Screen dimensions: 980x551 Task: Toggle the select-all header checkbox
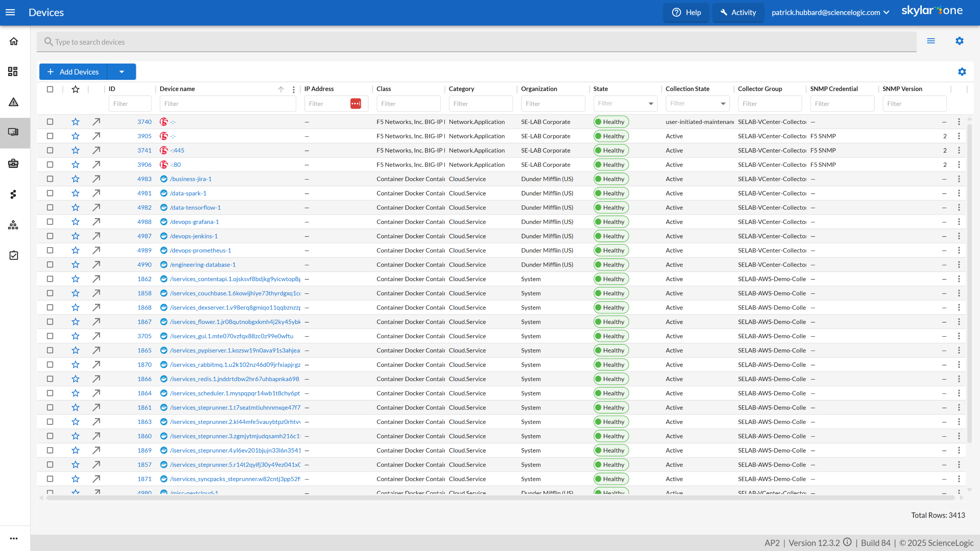(50, 89)
